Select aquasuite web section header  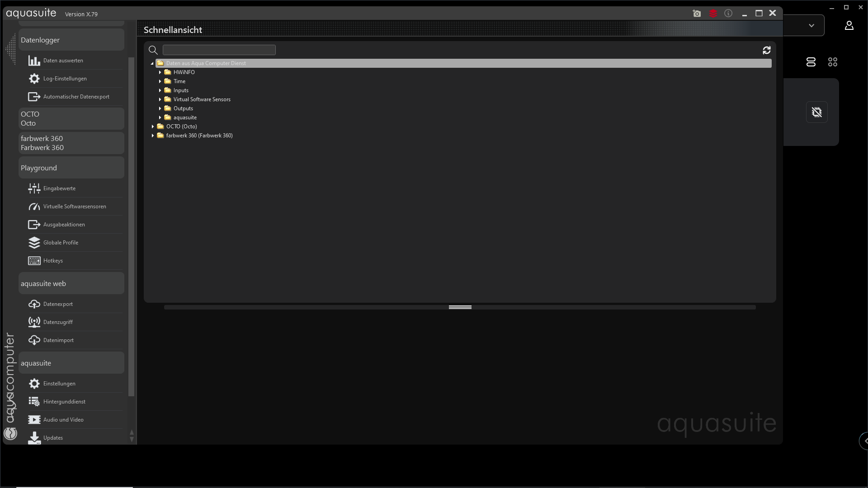point(71,283)
